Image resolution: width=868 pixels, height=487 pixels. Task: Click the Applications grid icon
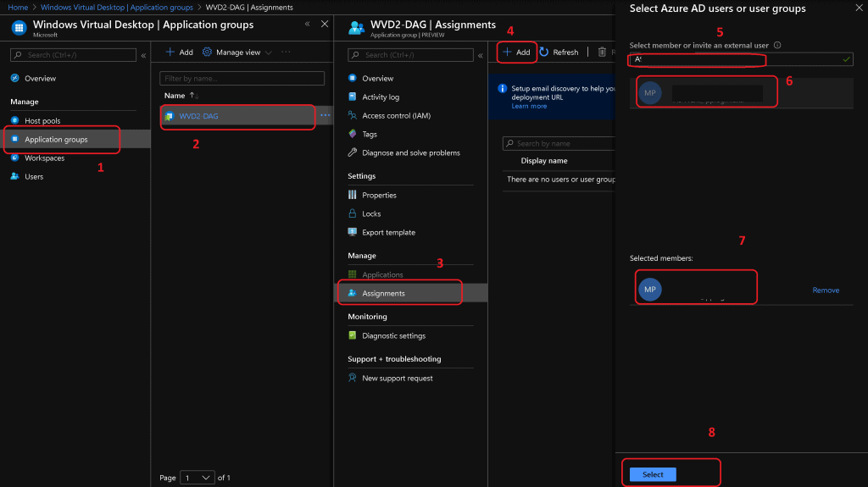pyautogui.click(x=352, y=274)
